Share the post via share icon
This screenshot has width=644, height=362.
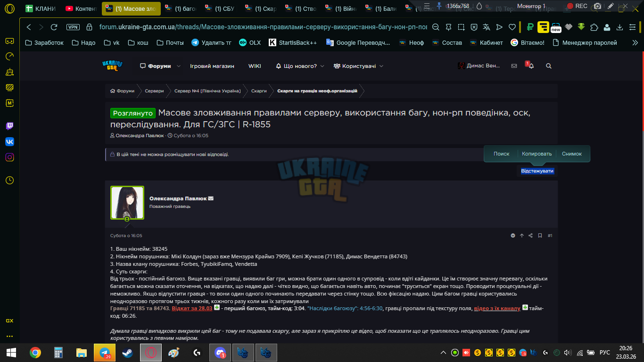point(531,236)
